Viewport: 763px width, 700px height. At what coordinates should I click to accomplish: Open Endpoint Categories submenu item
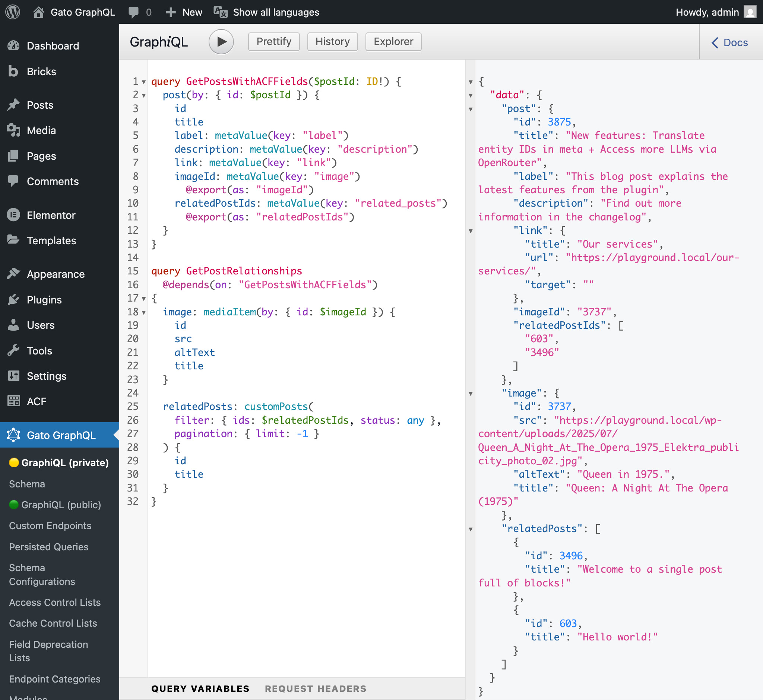[x=55, y=679]
